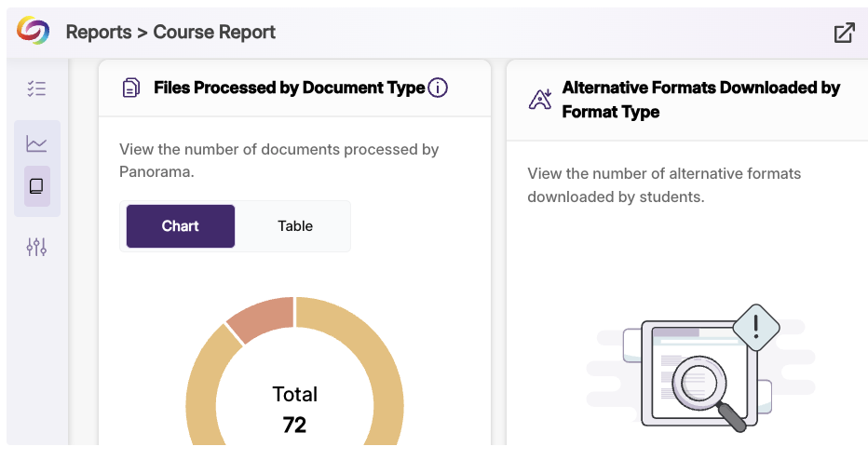The height and width of the screenshot is (460, 868).
Task: Open the sliders settings icon in sidebar
Action: 36,247
